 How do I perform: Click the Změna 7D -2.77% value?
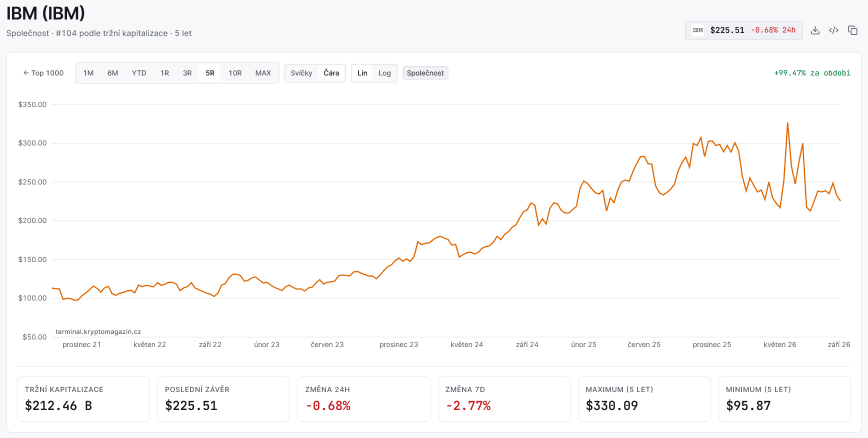click(x=468, y=406)
